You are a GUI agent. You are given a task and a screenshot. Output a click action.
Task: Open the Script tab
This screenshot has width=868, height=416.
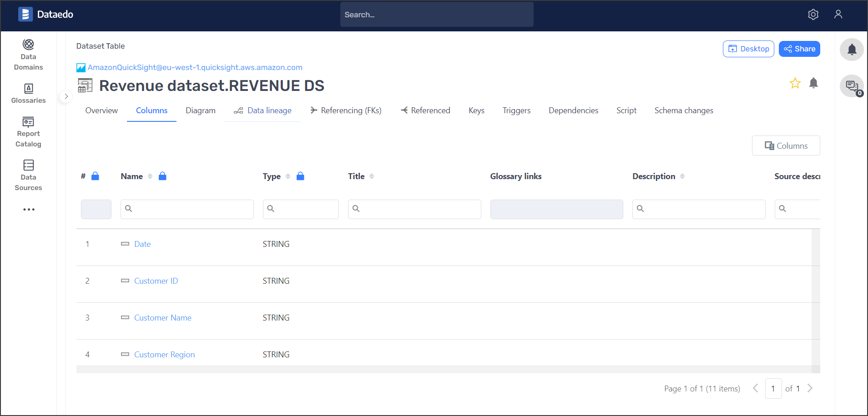tap(626, 110)
